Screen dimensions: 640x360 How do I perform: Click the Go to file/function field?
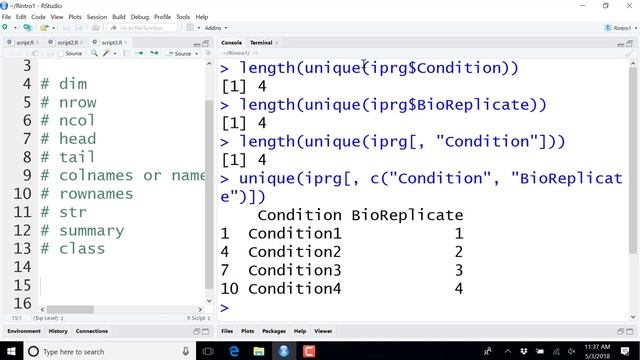(x=143, y=28)
